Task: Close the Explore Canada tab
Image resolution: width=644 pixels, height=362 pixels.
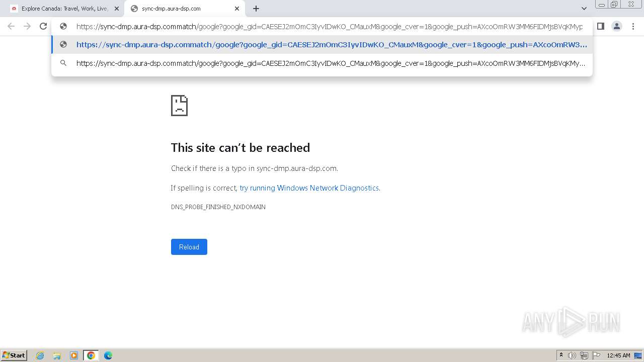Action: click(x=117, y=9)
